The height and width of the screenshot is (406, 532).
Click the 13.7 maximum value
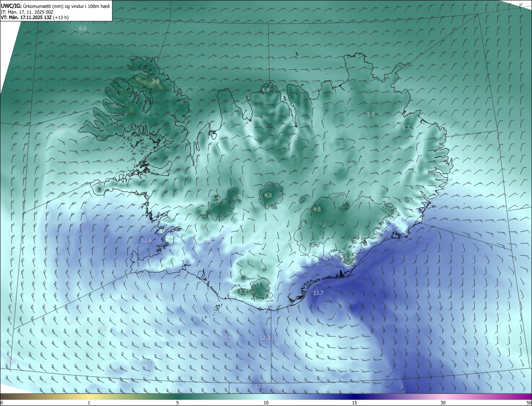318,293
